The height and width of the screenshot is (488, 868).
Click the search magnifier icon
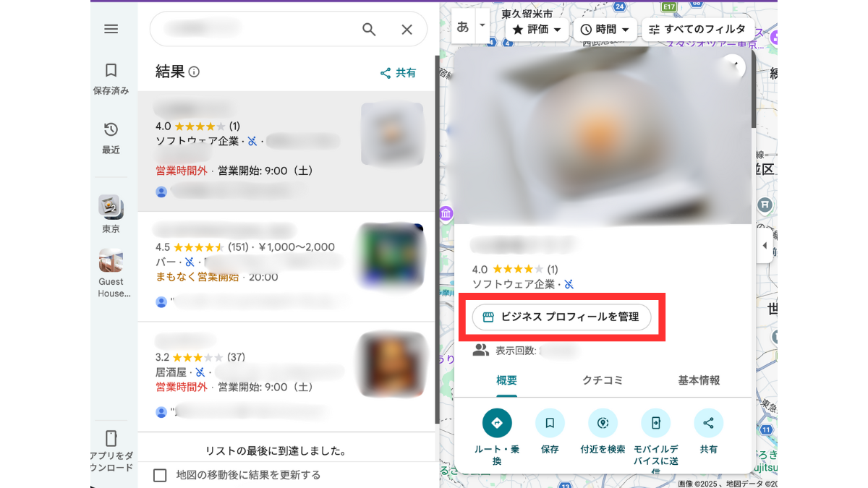(x=369, y=30)
